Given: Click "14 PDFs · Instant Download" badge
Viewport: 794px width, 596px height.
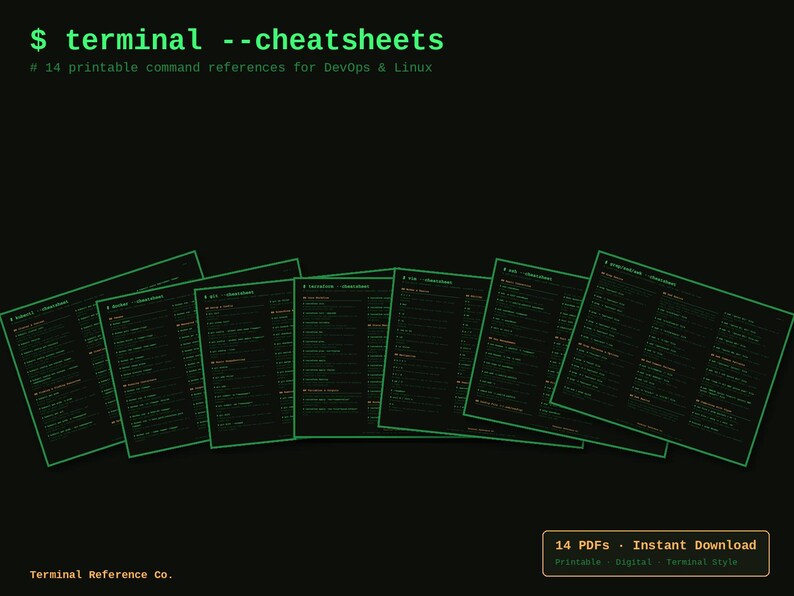Looking at the screenshot, I should tap(656, 553).
